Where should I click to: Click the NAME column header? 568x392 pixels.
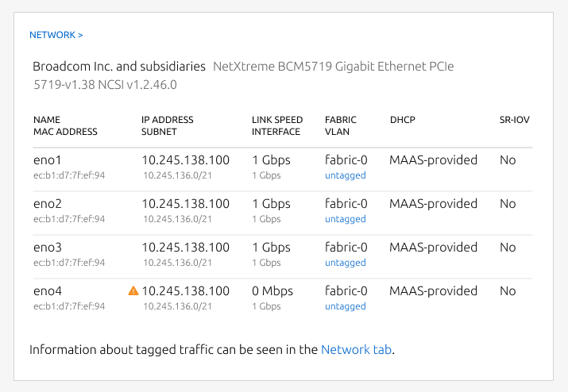pos(47,120)
